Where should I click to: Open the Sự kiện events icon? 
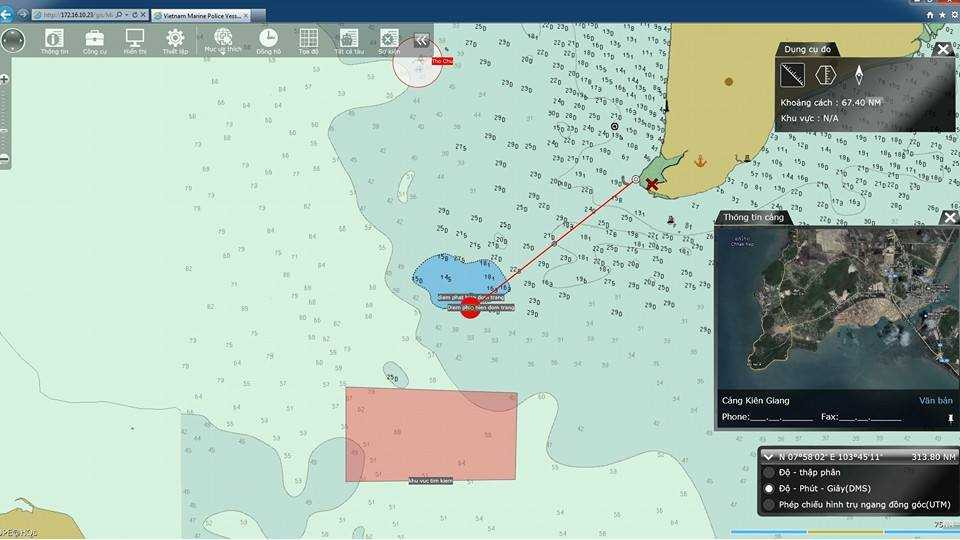click(x=388, y=40)
